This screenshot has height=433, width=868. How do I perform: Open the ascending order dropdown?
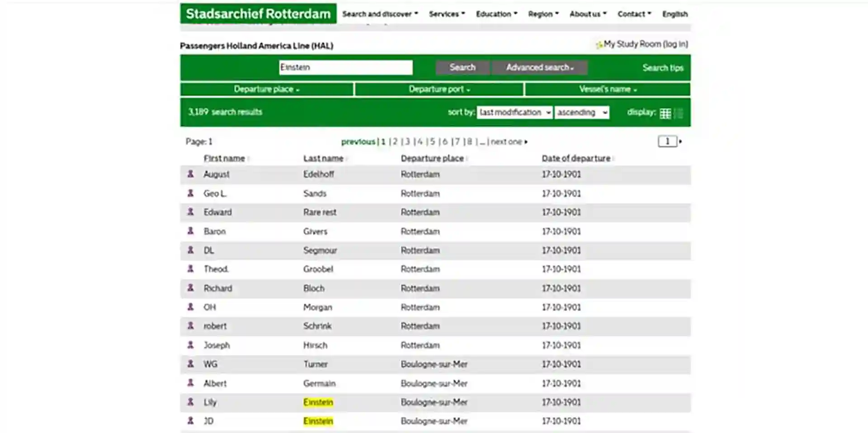point(582,113)
